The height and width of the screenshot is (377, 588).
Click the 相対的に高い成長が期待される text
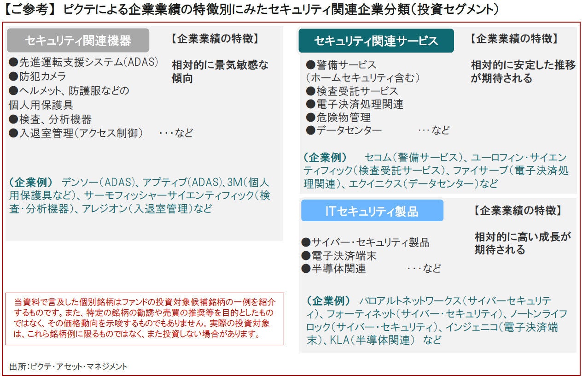[522, 243]
